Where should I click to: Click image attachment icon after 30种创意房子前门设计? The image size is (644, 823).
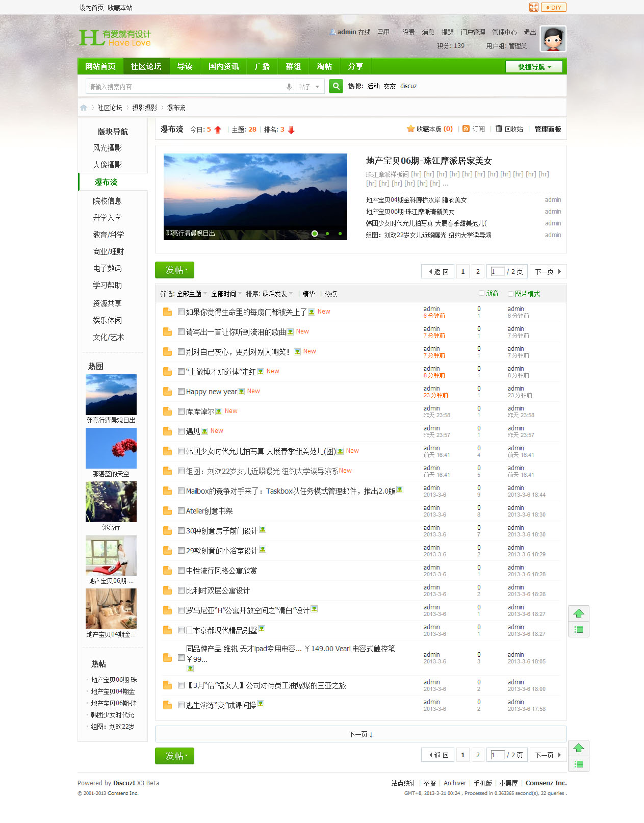pos(263,529)
